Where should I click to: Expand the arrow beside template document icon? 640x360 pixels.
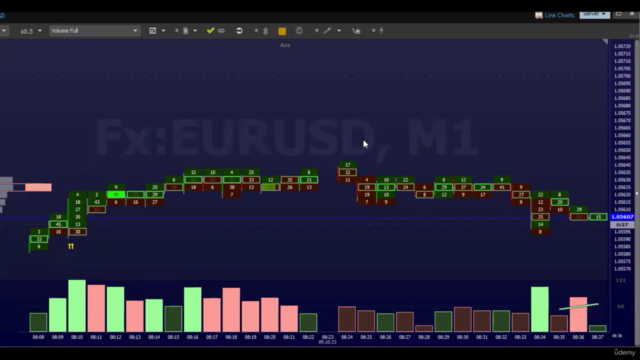[x=195, y=31]
